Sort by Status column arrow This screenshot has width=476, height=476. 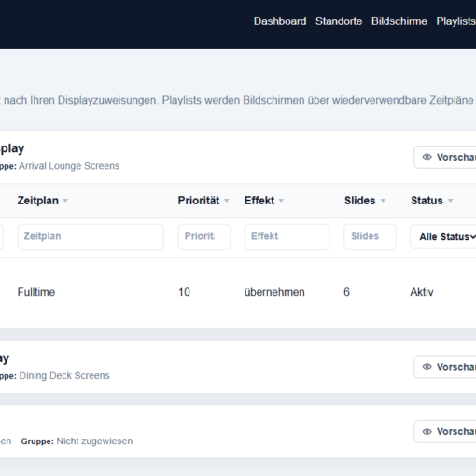tap(450, 201)
